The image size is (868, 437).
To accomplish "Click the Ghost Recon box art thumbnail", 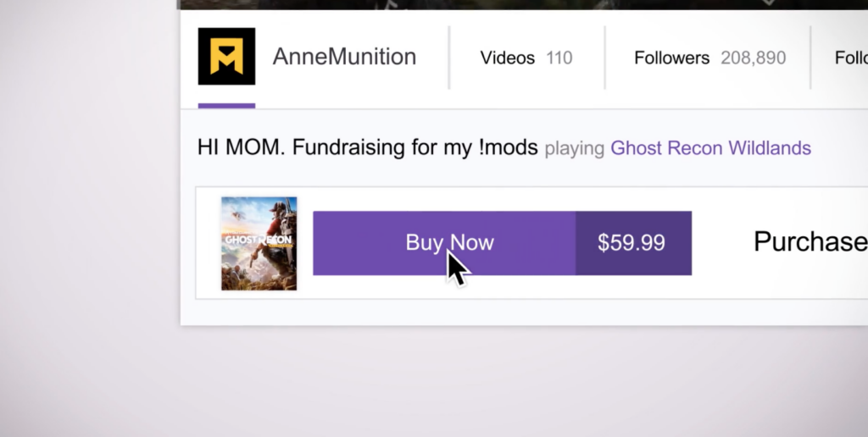I will 259,243.
